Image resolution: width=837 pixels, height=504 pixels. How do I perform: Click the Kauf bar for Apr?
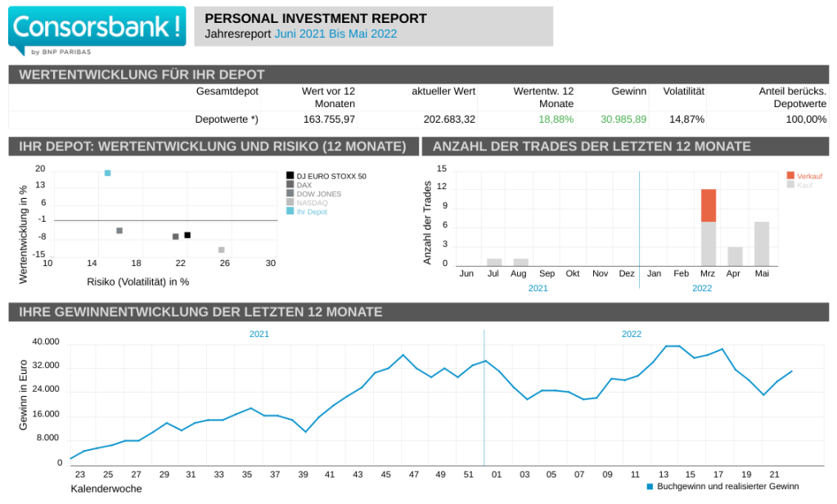[x=735, y=255]
